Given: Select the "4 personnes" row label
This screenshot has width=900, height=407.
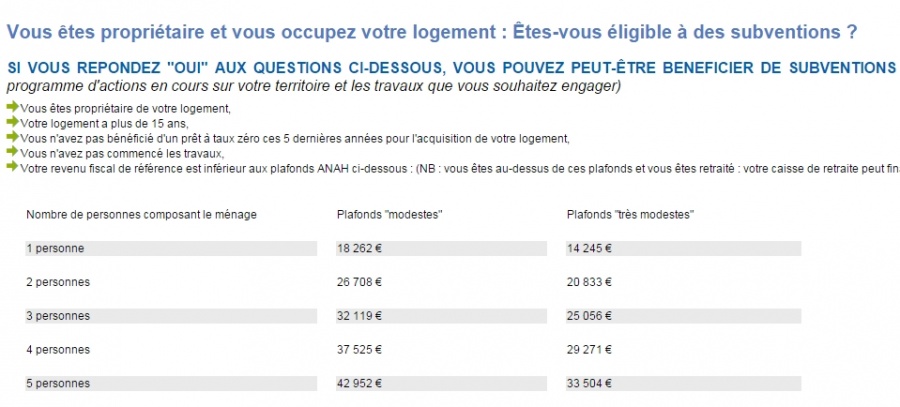Looking at the screenshot, I should pyautogui.click(x=58, y=350).
